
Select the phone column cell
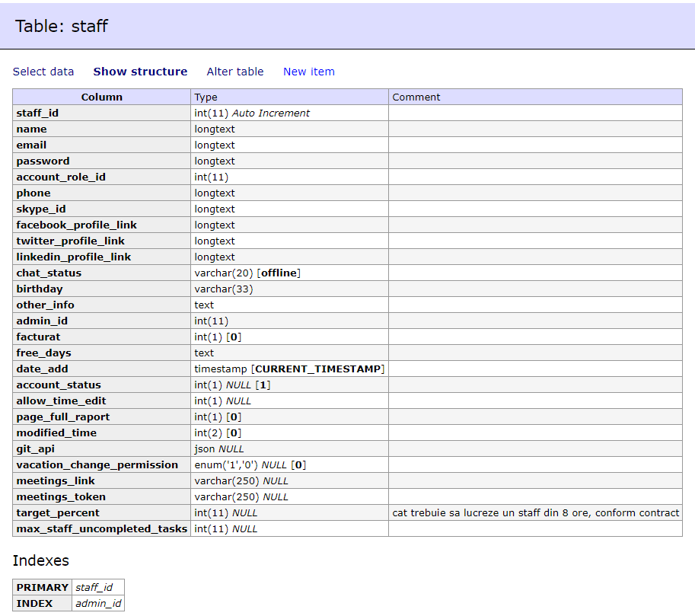pyautogui.click(x=101, y=193)
